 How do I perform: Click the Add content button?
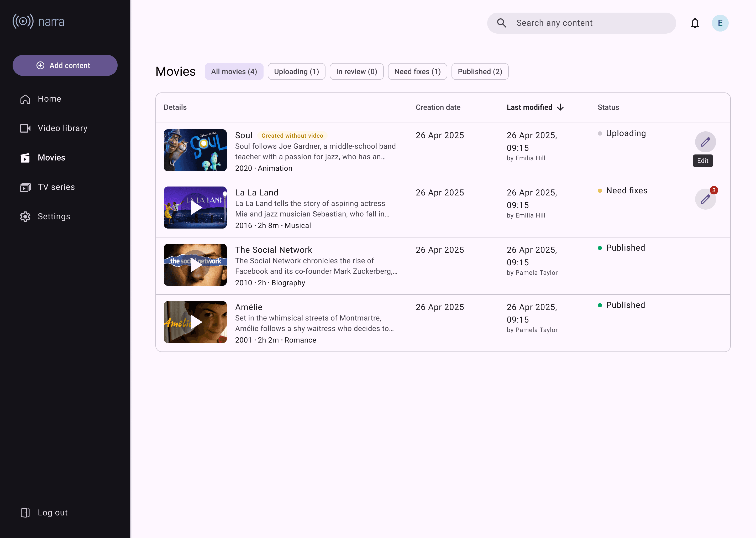click(x=65, y=65)
